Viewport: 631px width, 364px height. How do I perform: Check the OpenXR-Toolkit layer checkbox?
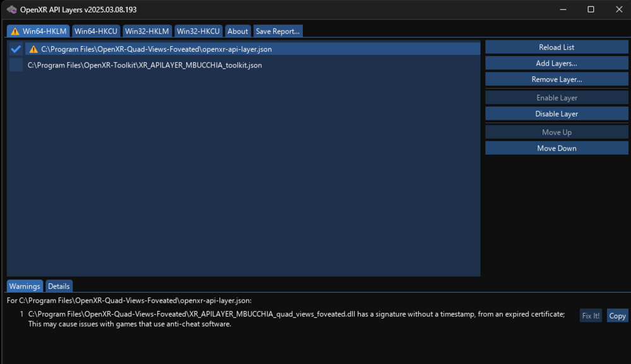point(16,65)
